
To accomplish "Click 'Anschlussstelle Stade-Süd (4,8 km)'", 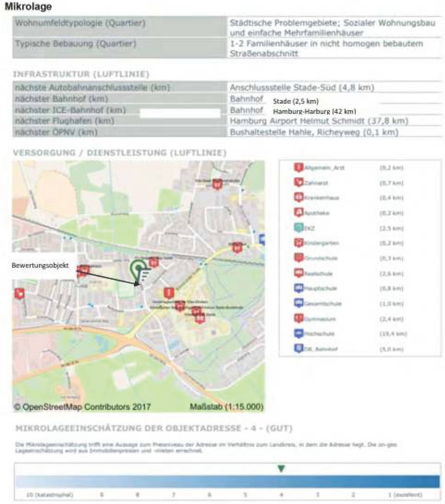I will (302, 88).
